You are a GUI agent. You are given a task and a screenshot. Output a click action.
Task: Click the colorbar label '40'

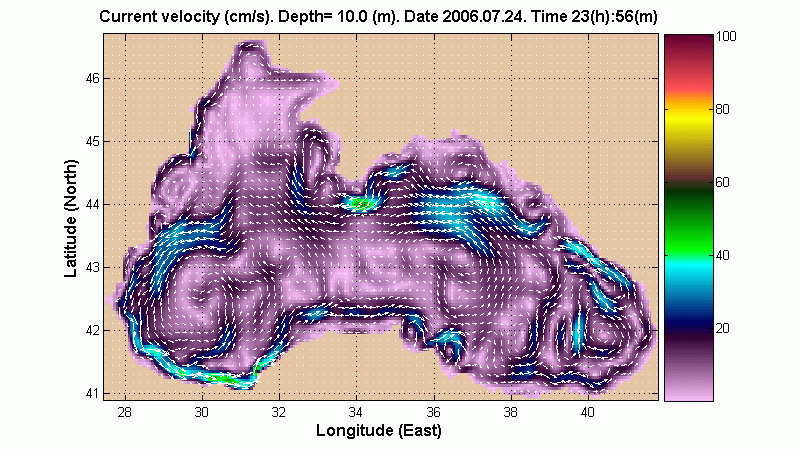722,255
